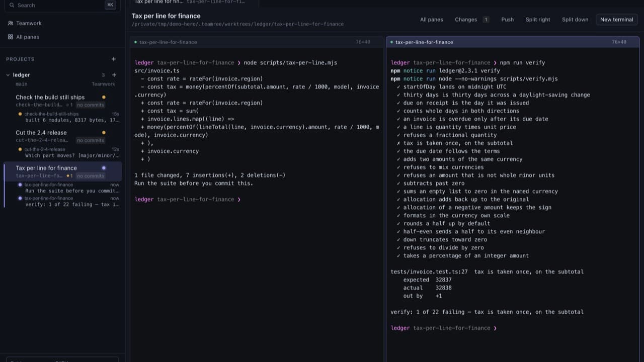Click the prompt line in the left terminal pane
Screen dimensions: 644x362
[x=188, y=200]
